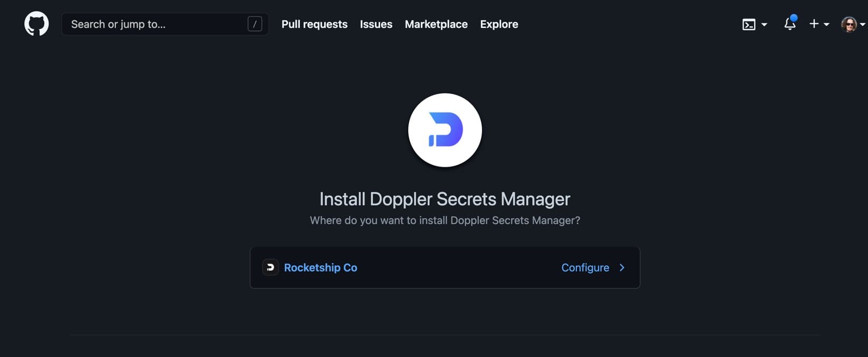
Task: Open the plus create-new menu
Action: click(814, 24)
